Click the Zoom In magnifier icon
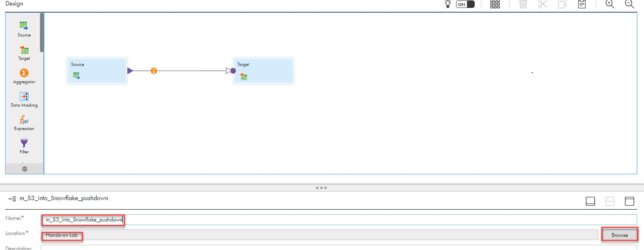The image size is (644, 250). click(x=610, y=4)
